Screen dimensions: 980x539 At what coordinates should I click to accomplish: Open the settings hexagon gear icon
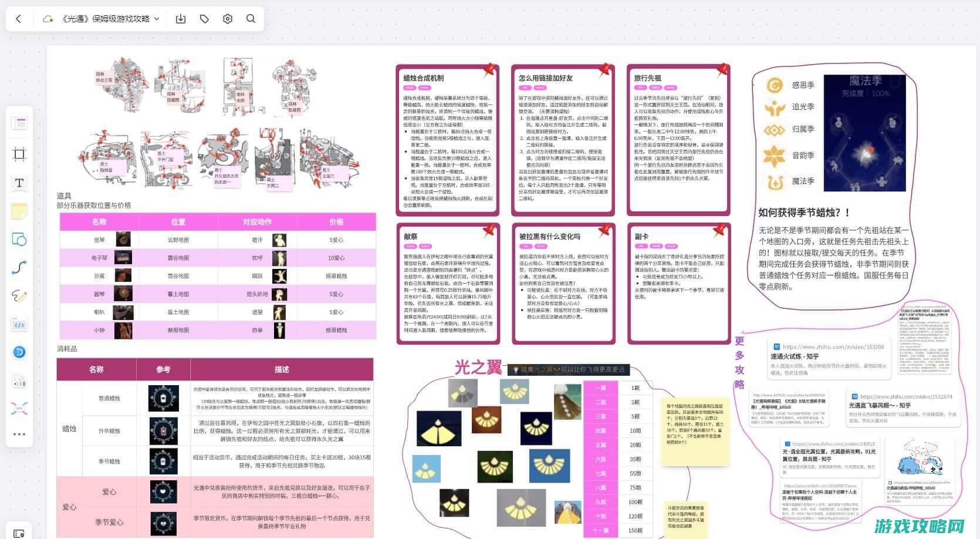pos(228,19)
